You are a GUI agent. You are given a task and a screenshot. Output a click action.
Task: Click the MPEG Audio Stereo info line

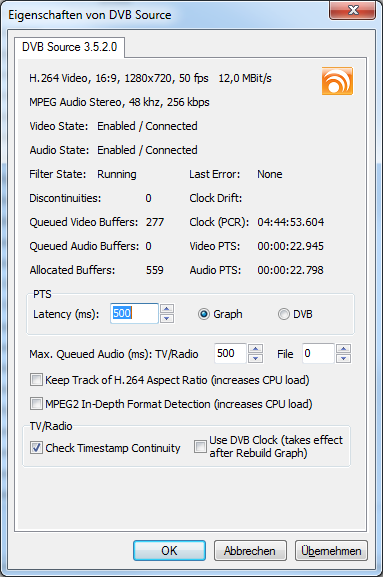[119, 102]
